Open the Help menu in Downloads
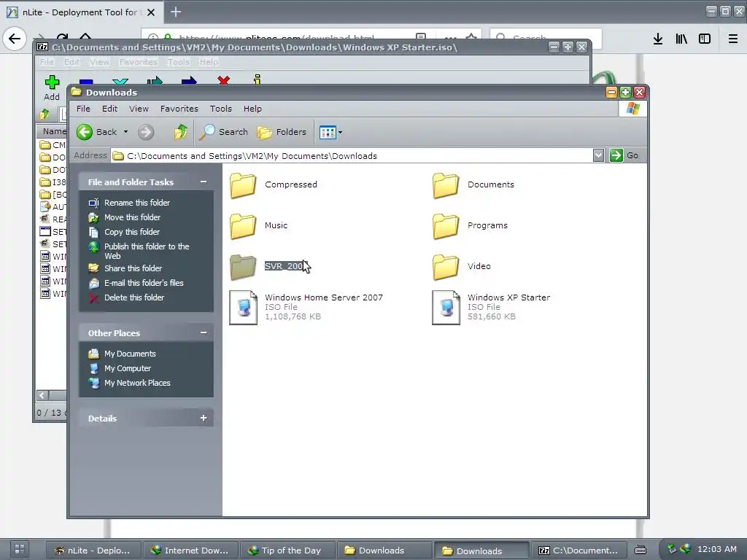 point(252,109)
